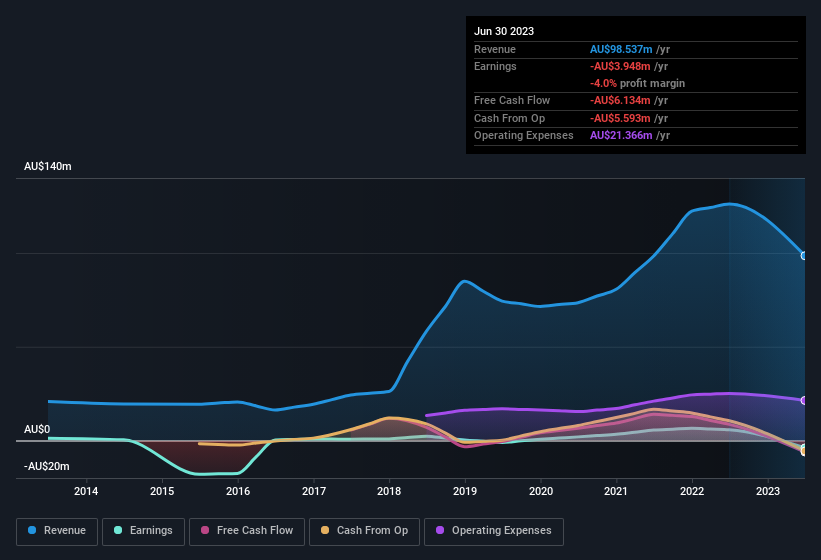This screenshot has height=560, width=821.
Task: Click the Operating Expenses purple endpoint marker
Action: (x=804, y=400)
